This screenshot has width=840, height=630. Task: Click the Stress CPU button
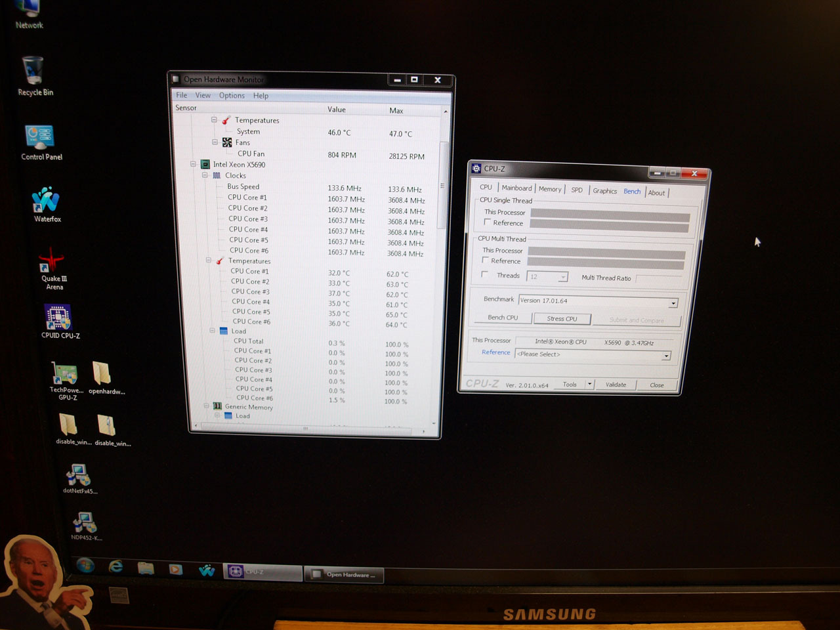coord(562,319)
